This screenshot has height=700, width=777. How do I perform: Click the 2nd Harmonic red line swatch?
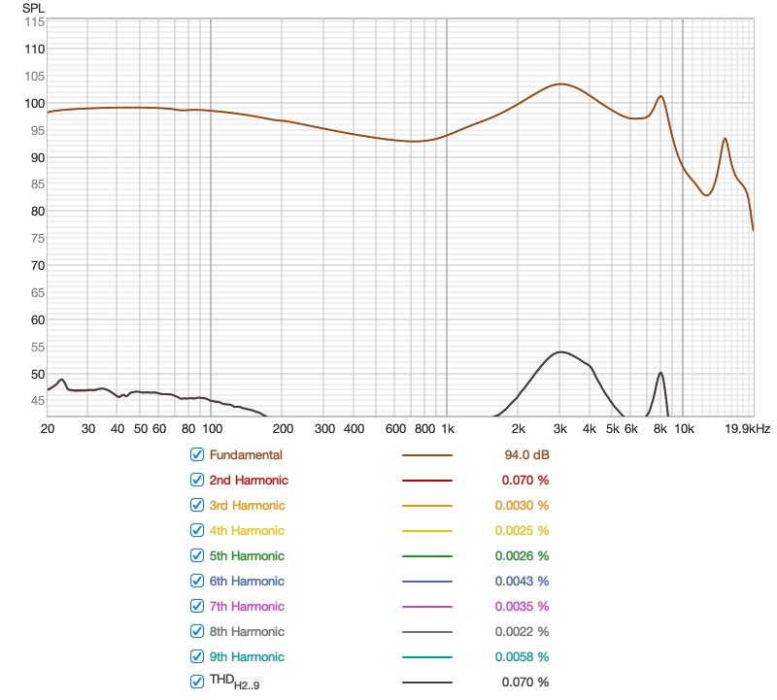pyautogui.click(x=427, y=481)
